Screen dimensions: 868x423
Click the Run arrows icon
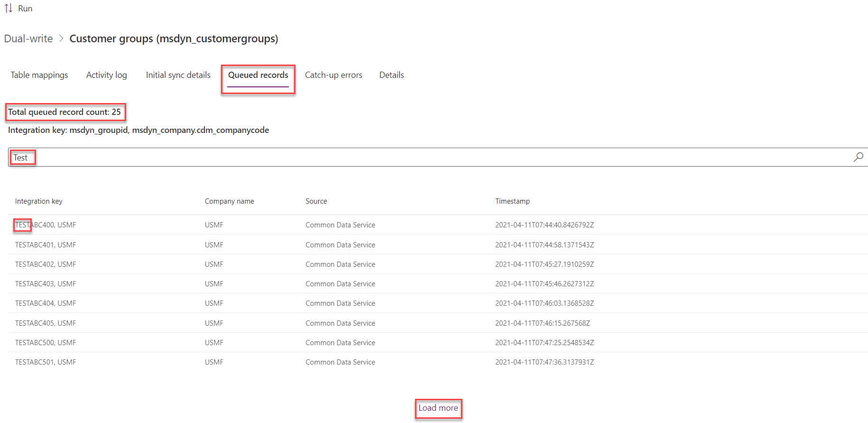[x=9, y=9]
